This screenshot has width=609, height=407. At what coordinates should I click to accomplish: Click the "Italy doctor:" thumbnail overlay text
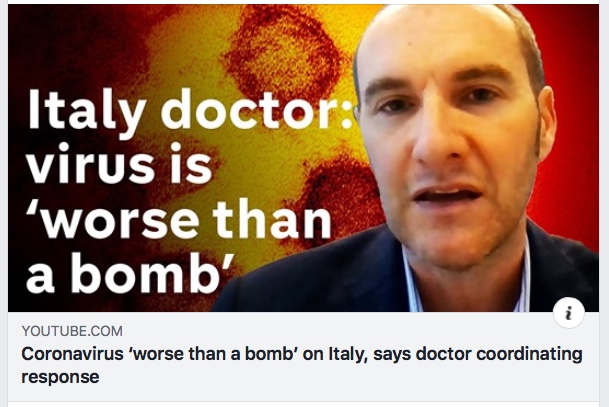click(190, 109)
